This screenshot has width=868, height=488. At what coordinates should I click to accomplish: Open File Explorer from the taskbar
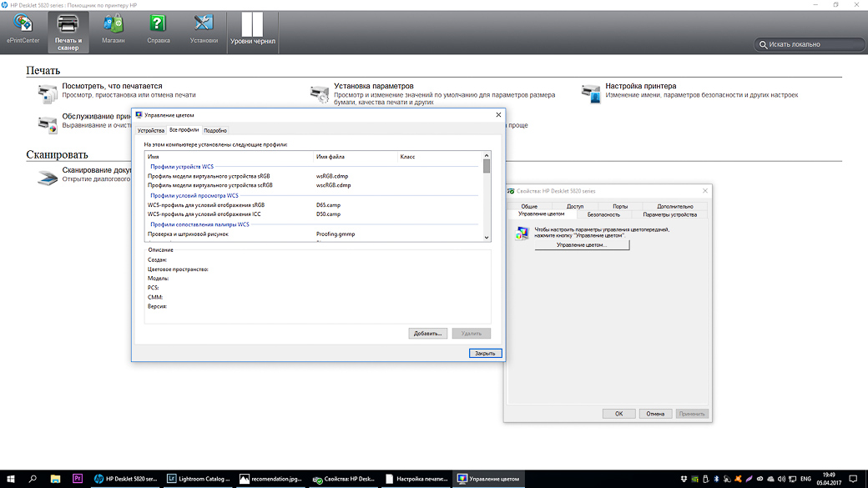[55, 479]
